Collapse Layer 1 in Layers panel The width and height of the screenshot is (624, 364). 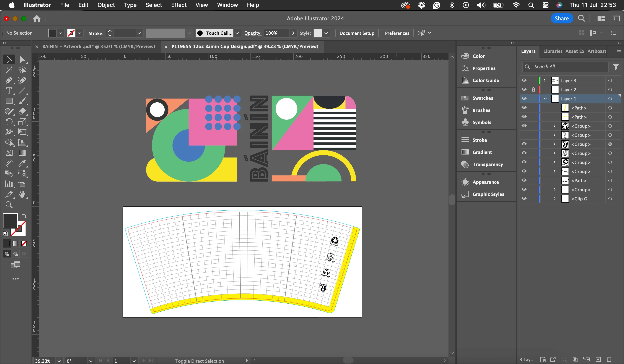coord(545,99)
